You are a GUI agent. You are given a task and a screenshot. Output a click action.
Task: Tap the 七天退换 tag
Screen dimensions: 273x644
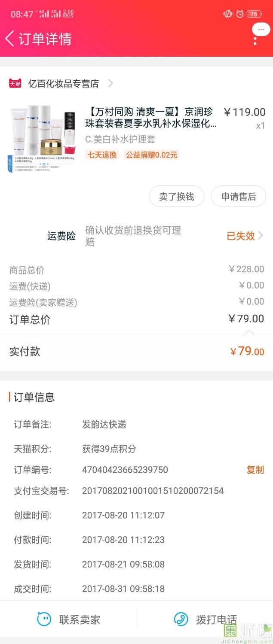click(x=102, y=155)
